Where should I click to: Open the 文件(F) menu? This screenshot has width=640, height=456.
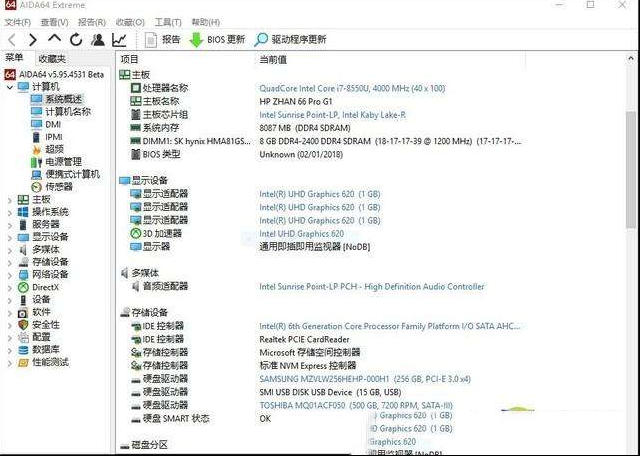18,22
